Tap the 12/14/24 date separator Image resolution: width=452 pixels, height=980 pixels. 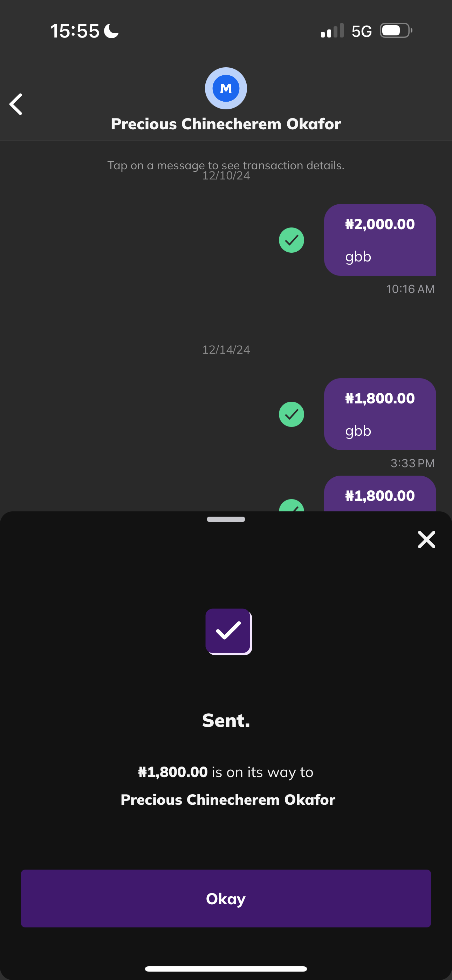point(226,349)
